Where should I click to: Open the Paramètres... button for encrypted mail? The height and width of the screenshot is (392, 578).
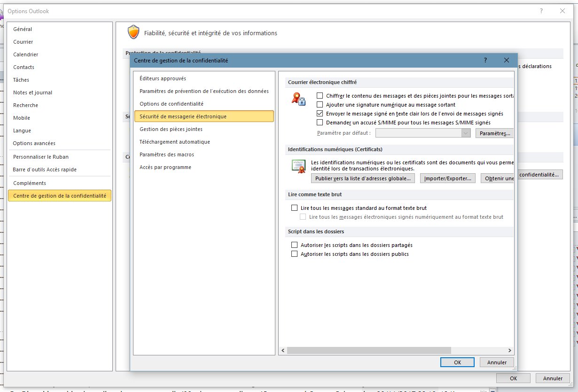pyautogui.click(x=495, y=133)
